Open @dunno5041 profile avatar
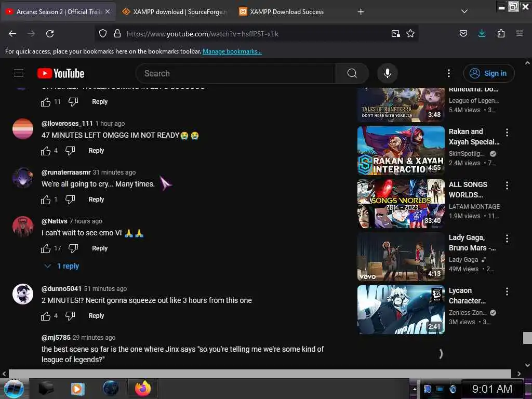Screen dimensions: 532x399 (23, 294)
